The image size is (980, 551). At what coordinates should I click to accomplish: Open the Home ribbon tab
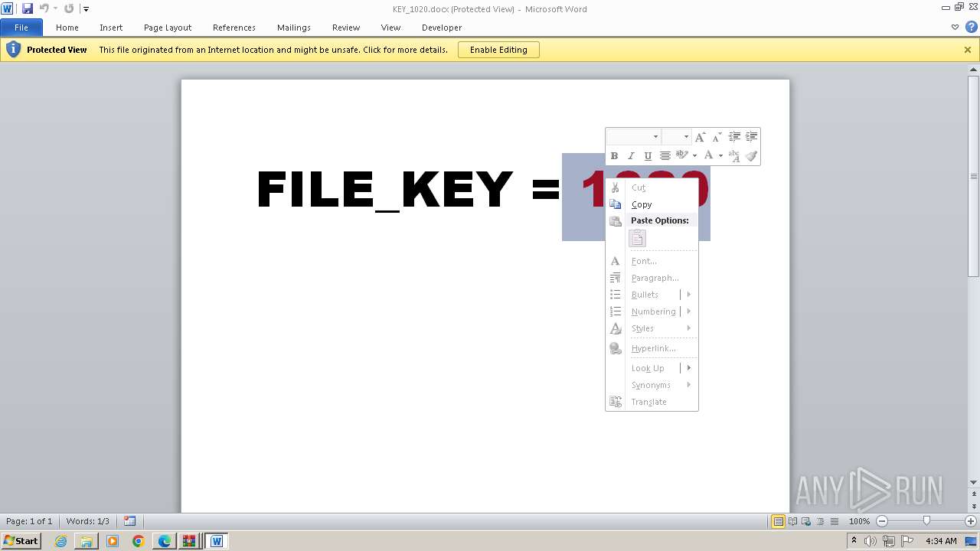point(67,28)
